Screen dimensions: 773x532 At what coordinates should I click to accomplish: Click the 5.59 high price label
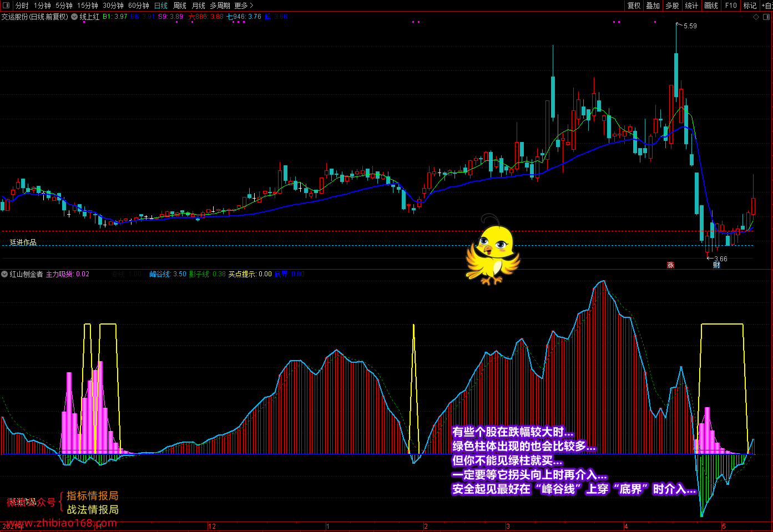(x=690, y=26)
